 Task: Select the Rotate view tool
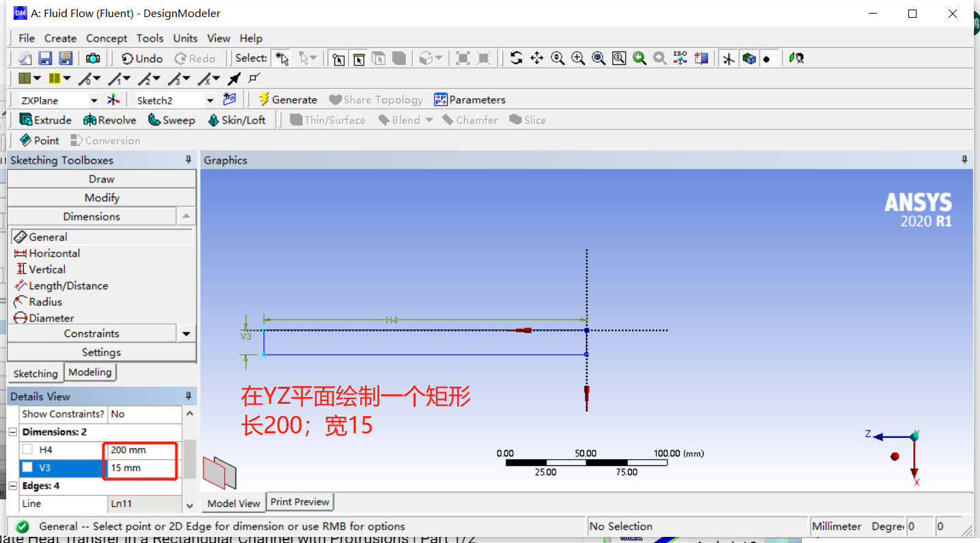click(x=517, y=59)
